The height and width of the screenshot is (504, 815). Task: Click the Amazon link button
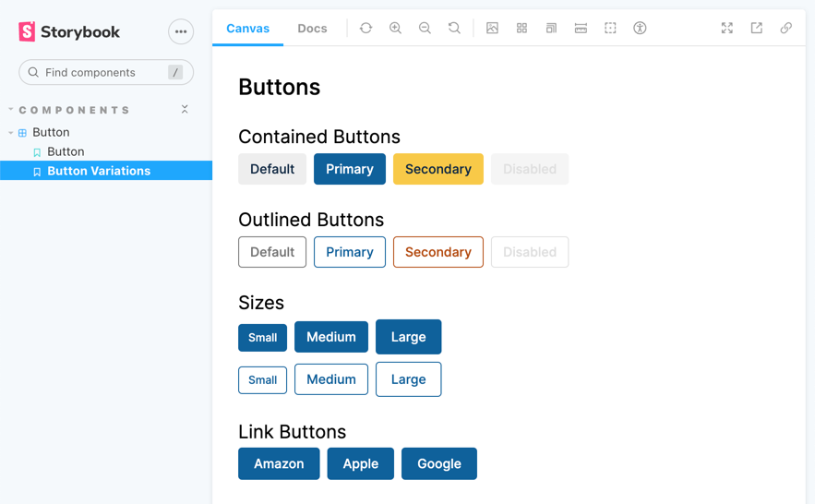(x=279, y=463)
